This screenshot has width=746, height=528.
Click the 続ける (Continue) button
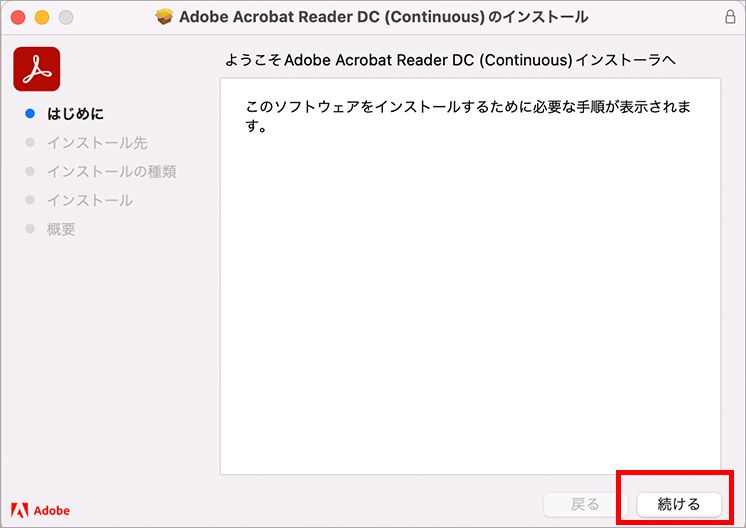tap(679, 504)
